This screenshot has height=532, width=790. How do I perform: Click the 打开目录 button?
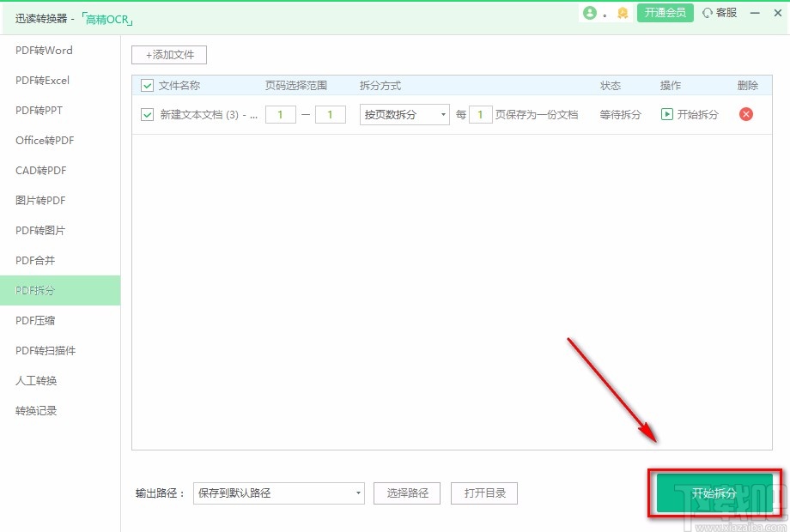tap(483, 493)
